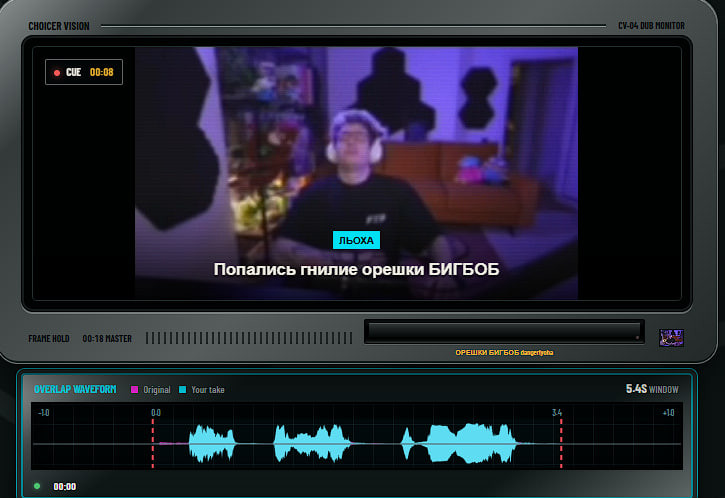
Task: Click the OVERLAP WAVEFORM heading
Action: [75, 389]
